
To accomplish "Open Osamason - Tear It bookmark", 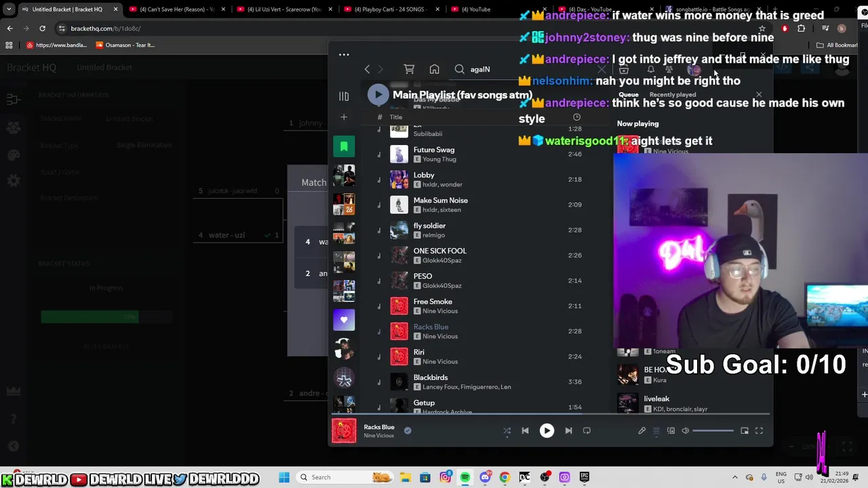I will [x=125, y=45].
